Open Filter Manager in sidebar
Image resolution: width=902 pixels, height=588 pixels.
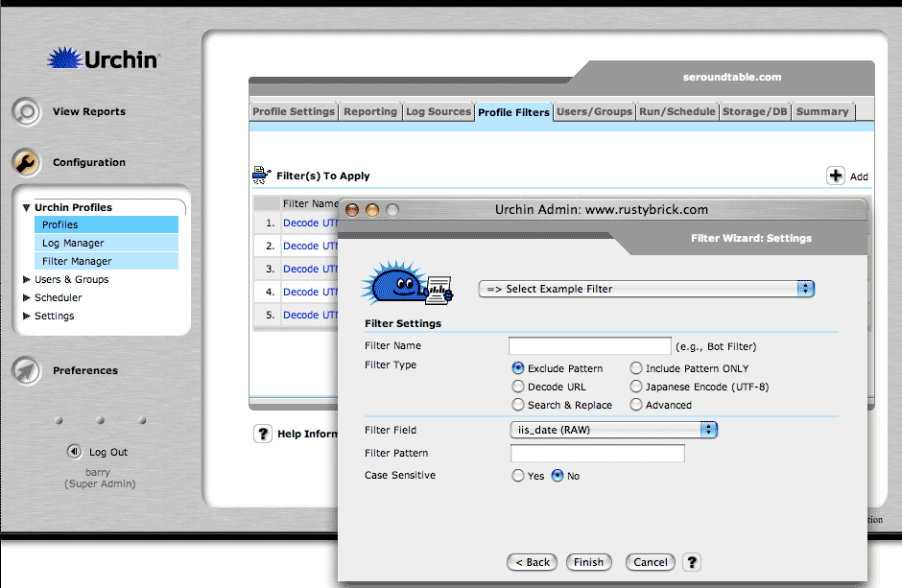coord(107,262)
